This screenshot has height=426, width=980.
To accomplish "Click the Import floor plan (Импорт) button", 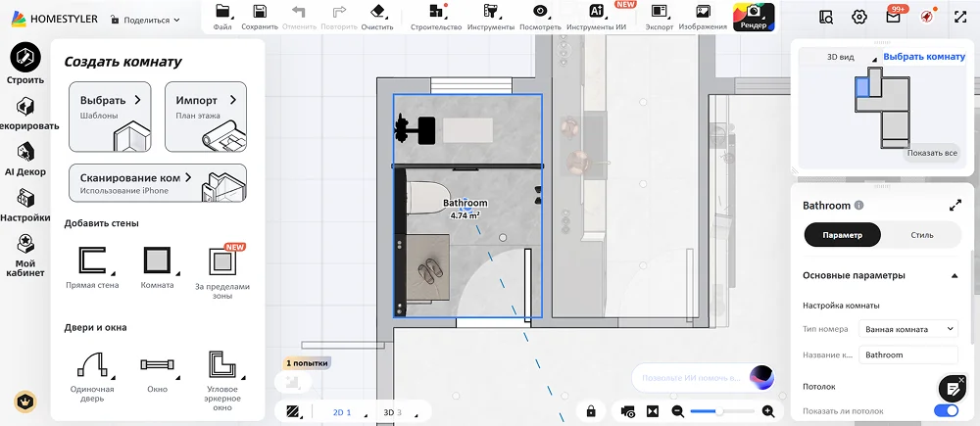I will click(206, 117).
